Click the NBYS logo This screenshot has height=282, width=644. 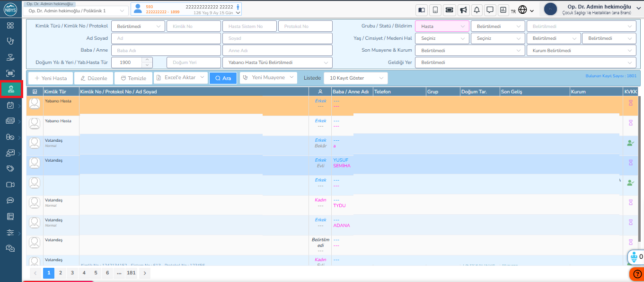pyautogui.click(x=10, y=9)
